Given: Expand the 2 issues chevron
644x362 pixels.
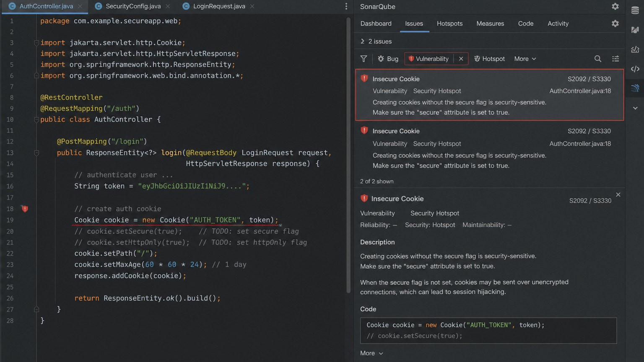Looking at the screenshot, I should [363, 41].
